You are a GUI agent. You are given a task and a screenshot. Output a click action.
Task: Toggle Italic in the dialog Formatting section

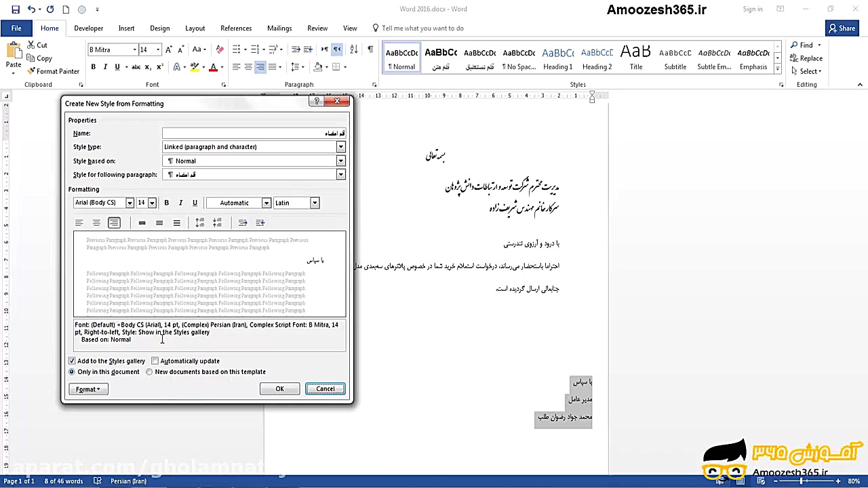click(x=180, y=203)
